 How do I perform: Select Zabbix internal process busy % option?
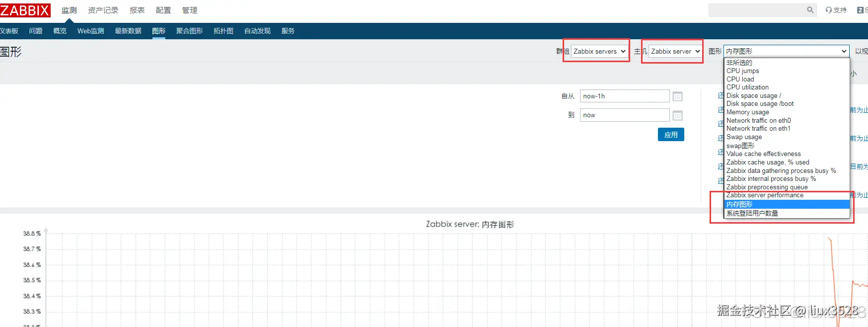tap(787, 179)
